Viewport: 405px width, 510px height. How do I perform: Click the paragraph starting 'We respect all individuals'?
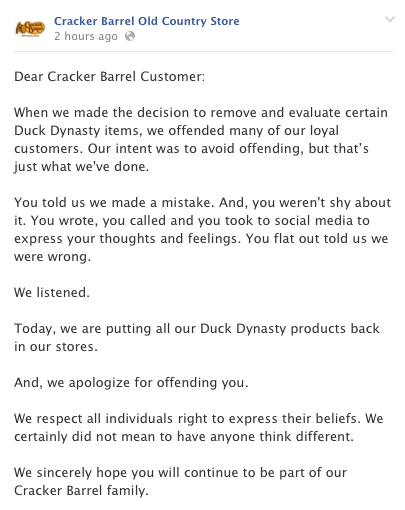pyautogui.click(x=199, y=427)
